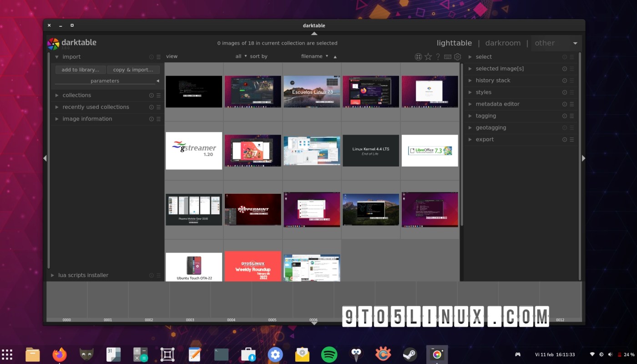Collapse the right panel with the edge arrow
The height and width of the screenshot is (364, 637).
tap(583, 158)
